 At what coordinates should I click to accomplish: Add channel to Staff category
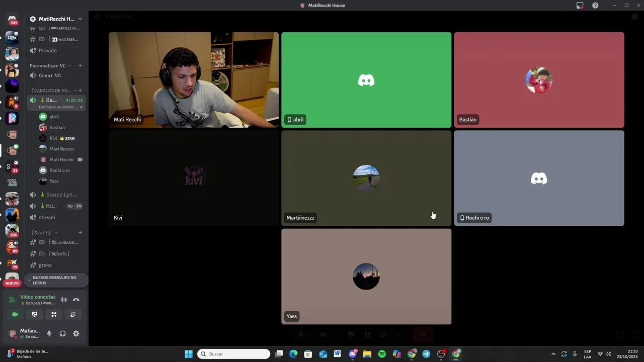click(x=80, y=233)
